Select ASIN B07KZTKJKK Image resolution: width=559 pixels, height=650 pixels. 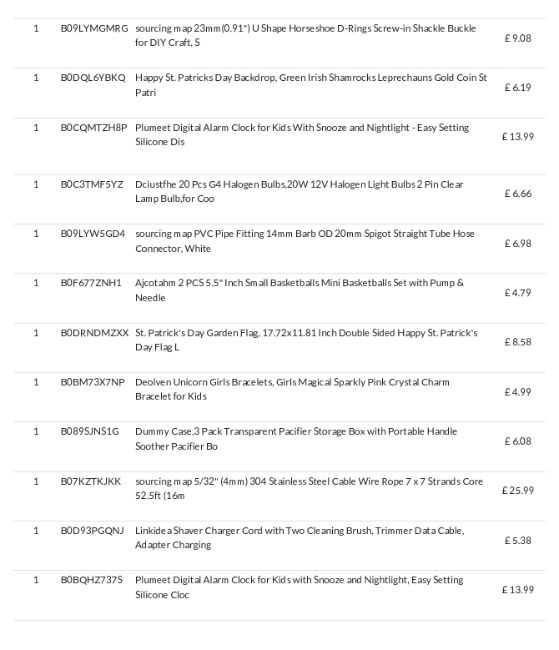91,481
